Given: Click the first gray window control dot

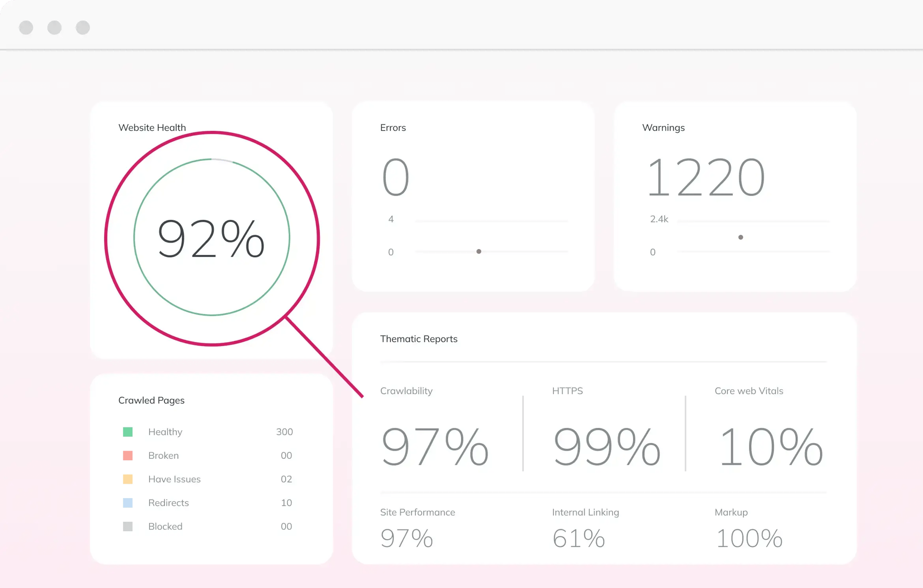Looking at the screenshot, I should (x=26, y=28).
